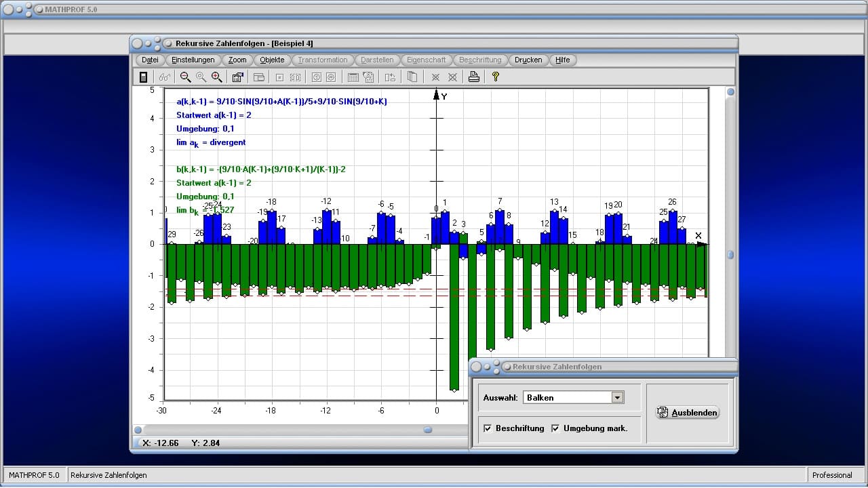Open the Drucken menu
The height and width of the screenshot is (488, 868).
pyautogui.click(x=528, y=60)
